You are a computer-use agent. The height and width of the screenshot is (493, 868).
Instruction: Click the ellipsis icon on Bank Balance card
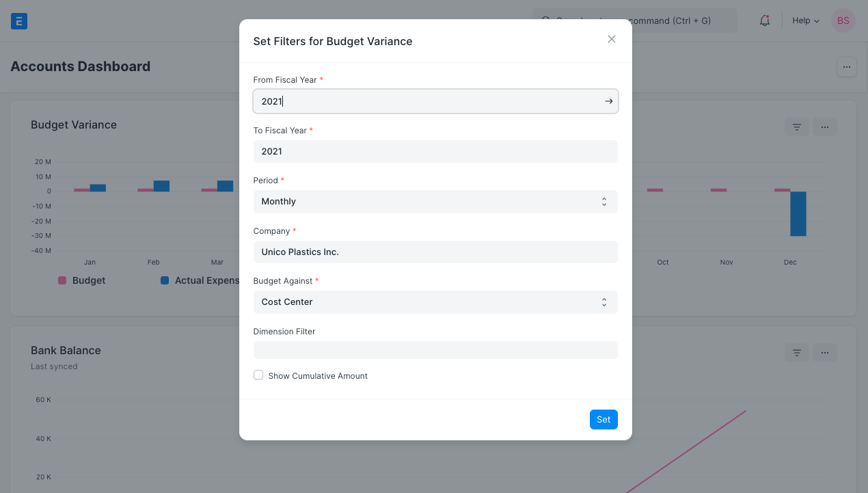point(825,352)
